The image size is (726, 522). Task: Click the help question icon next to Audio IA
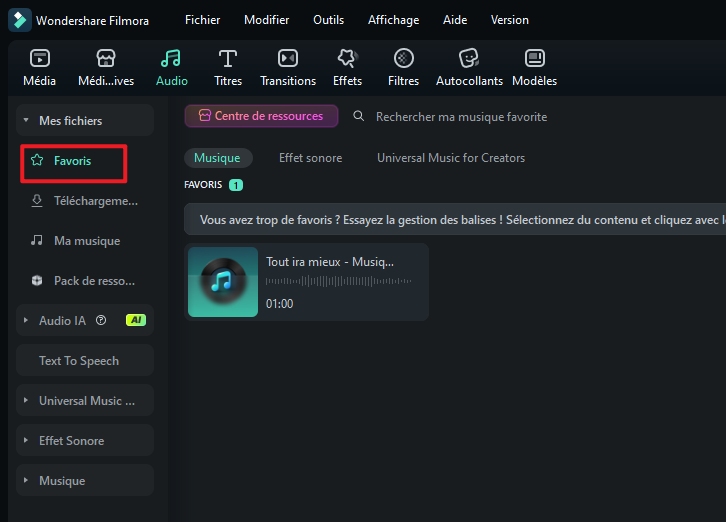101,320
